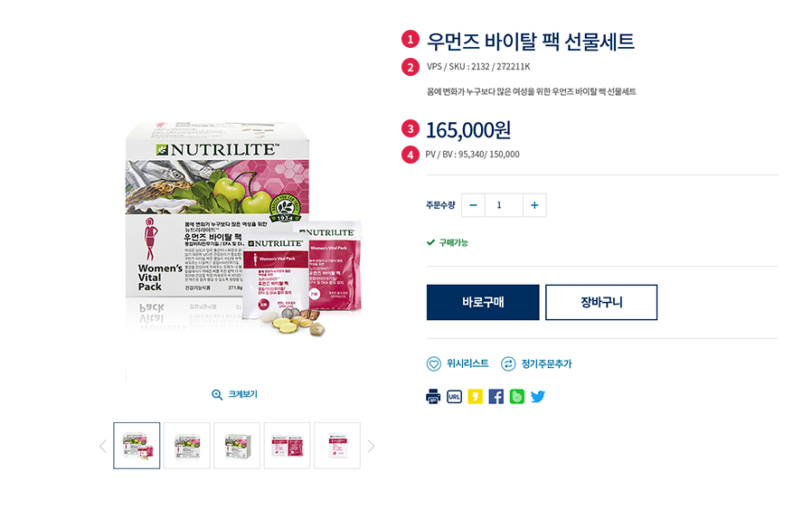
Task: Share product on Facebook
Action: click(x=496, y=397)
